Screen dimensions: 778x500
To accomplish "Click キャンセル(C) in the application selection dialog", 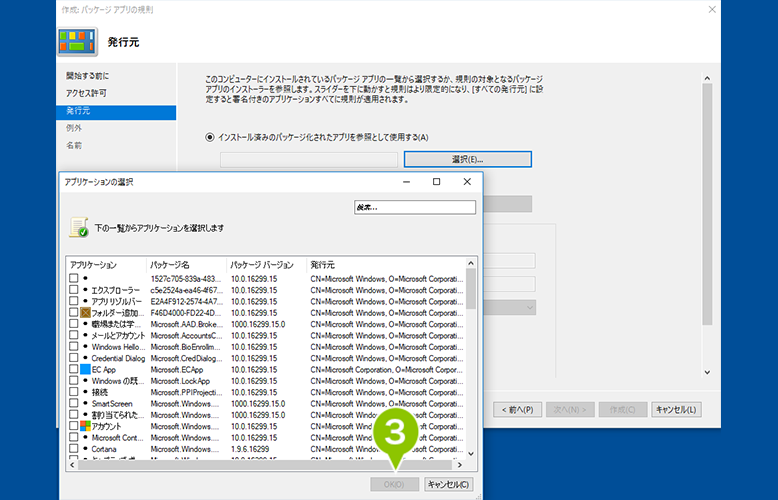I will [448, 484].
